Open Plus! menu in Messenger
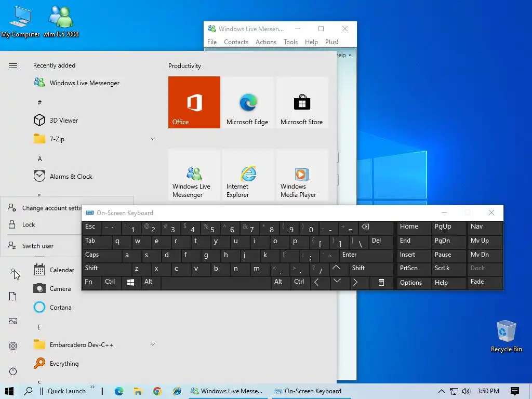 tap(331, 42)
